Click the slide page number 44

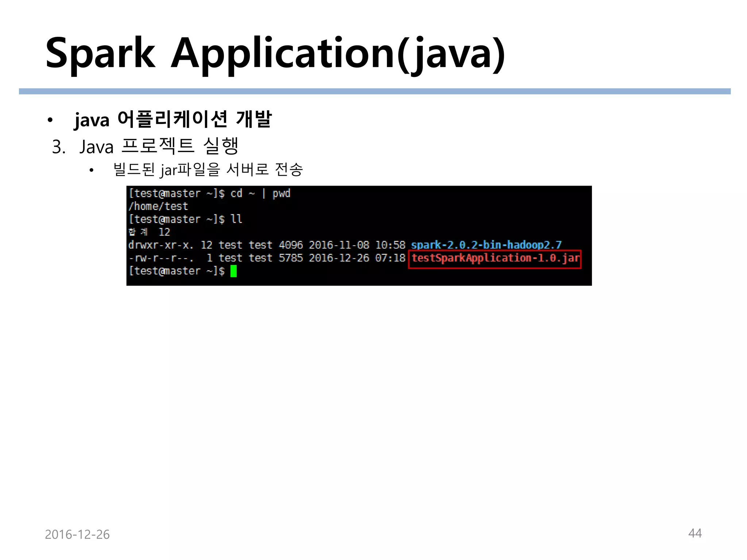pyautogui.click(x=694, y=533)
